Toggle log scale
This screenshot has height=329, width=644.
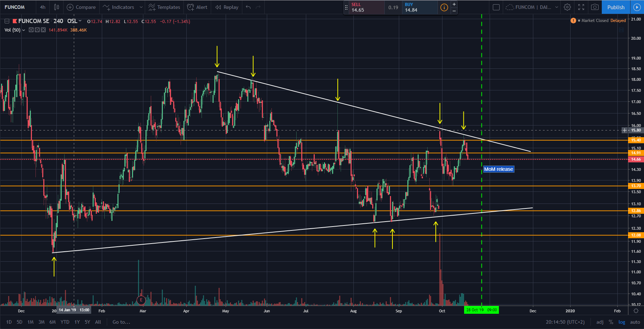click(x=622, y=322)
